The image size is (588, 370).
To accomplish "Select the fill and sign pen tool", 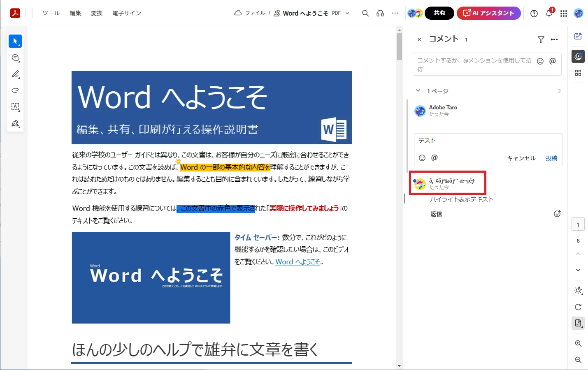I will [15, 124].
